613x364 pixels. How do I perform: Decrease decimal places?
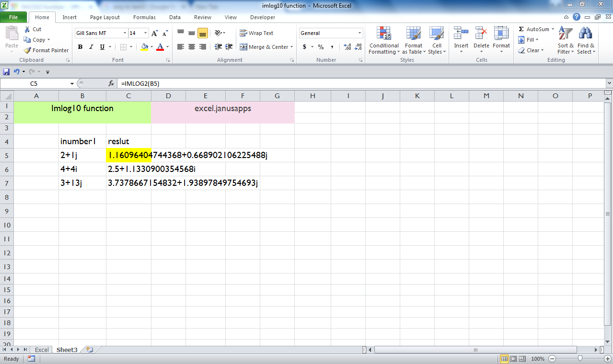(359, 47)
